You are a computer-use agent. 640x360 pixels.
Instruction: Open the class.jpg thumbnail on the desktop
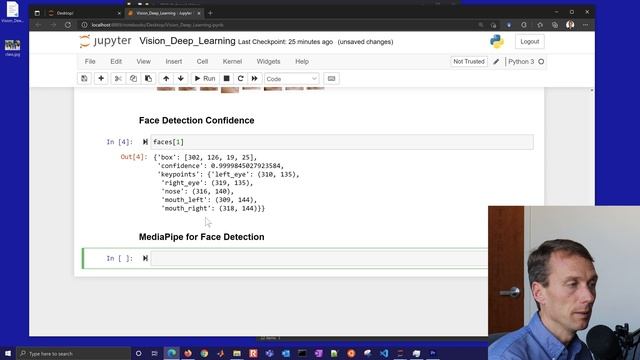pos(12,47)
